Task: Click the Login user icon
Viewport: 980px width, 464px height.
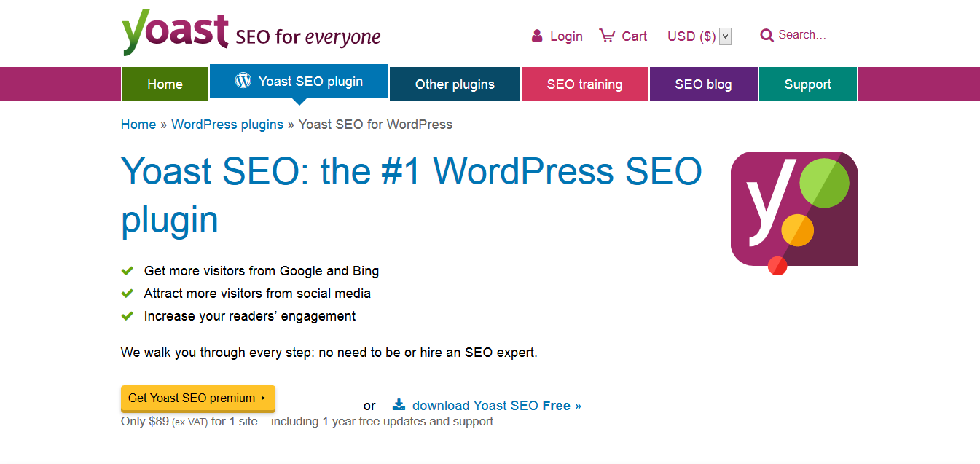Action: (537, 36)
